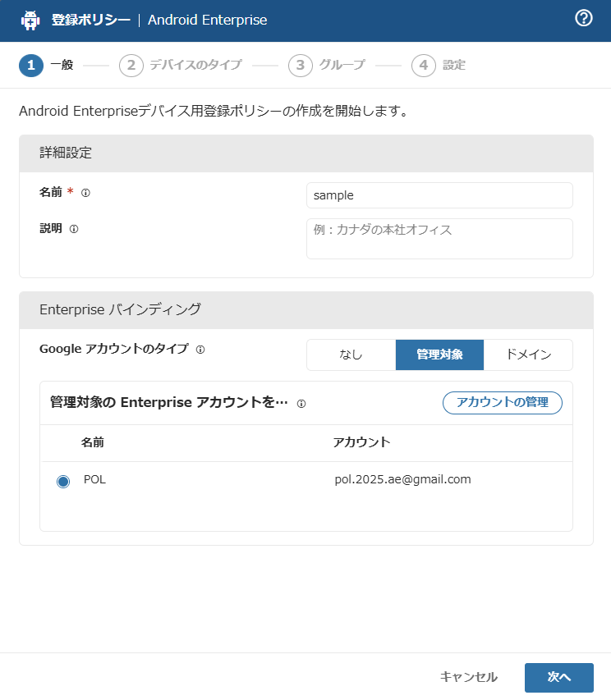Click the POL name cell
Image resolution: width=611 pixels, height=700 pixels.
click(x=94, y=479)
